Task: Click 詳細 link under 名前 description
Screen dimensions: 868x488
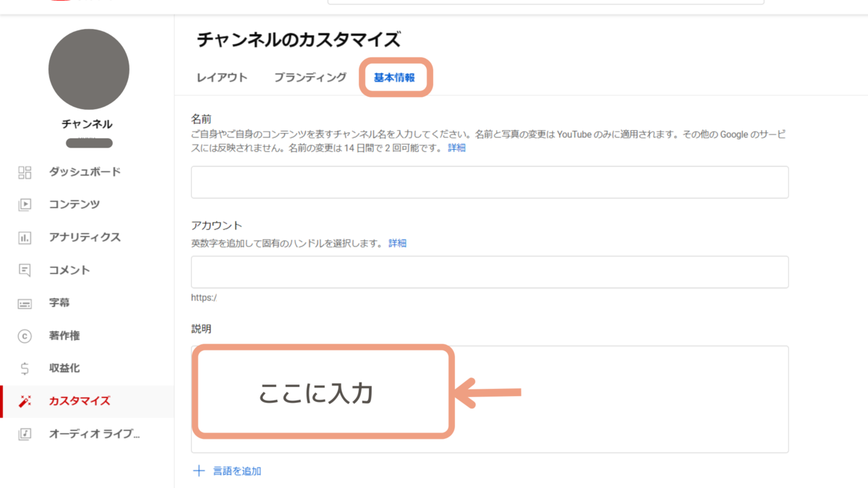Action: tap(456, 147)
